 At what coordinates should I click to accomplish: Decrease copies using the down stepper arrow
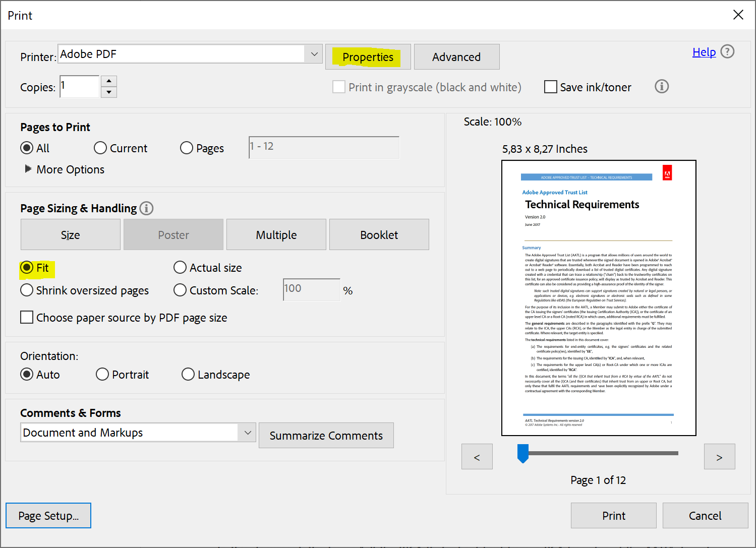coord(109,92)
